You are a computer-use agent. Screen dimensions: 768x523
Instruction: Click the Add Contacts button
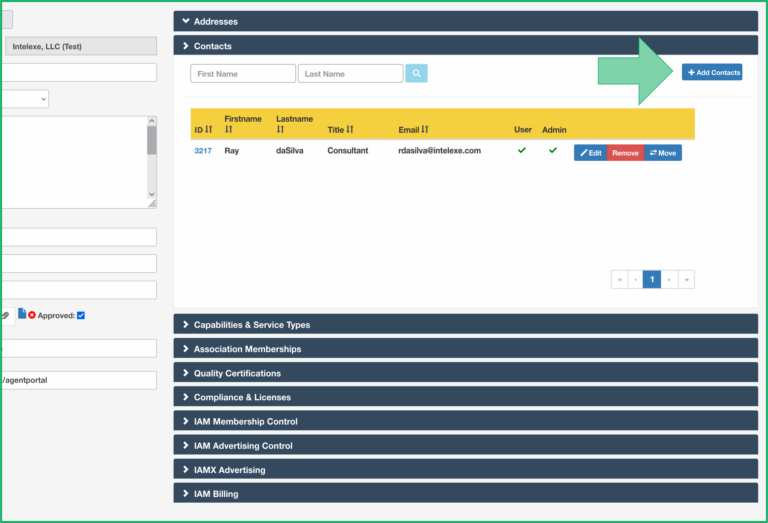coord(712,72)
